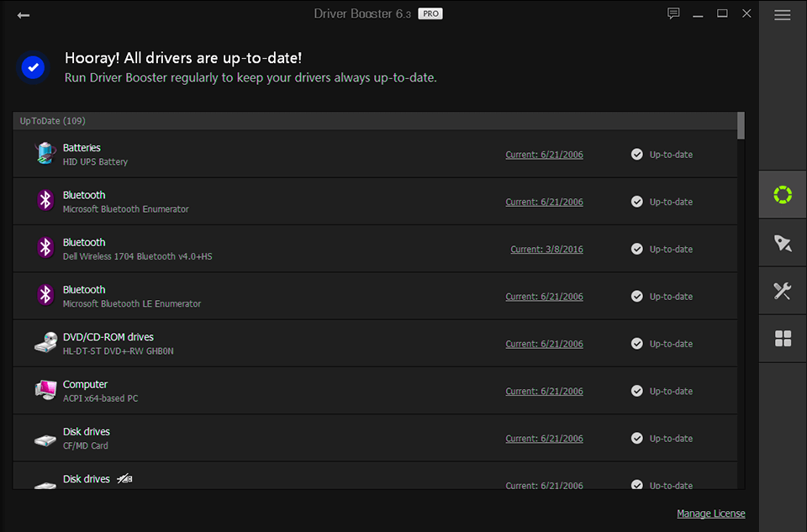The width and height of the screenshot is (807, 532).
Task: Click Current: 3/8/2016 link for Dell Wireless
Action: (x=546, y=249)
